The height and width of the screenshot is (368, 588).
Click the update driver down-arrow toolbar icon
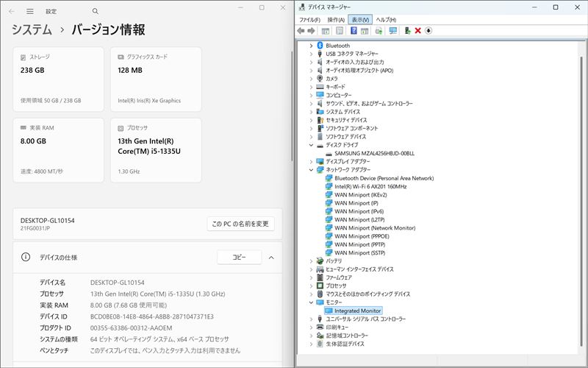coord(429,31)
